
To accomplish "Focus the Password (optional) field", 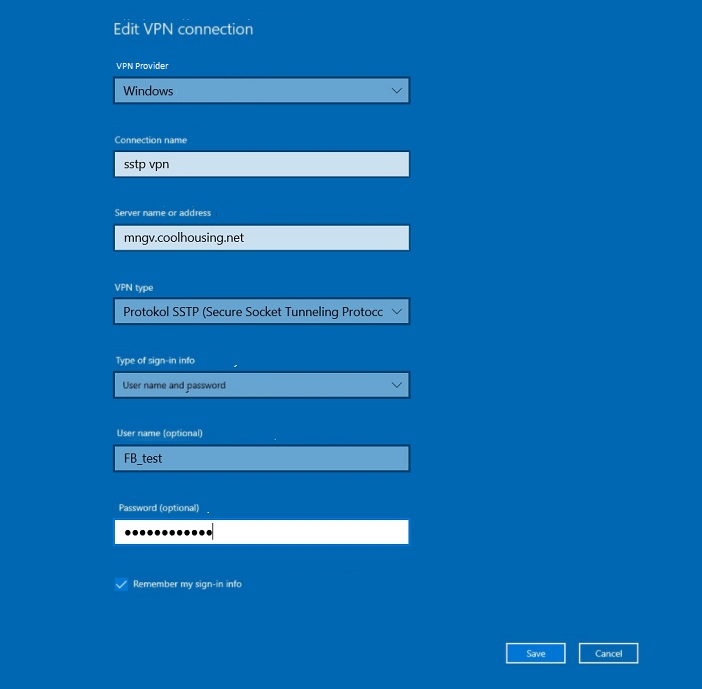I will pyautogui.click(x=261, y=532).
